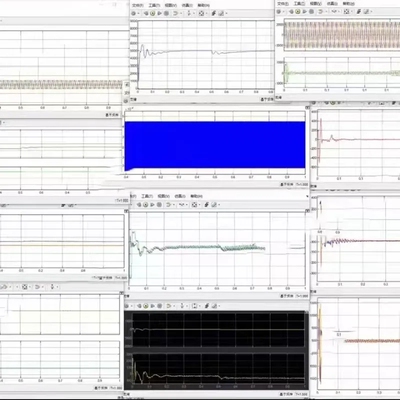Screen dimensions: 400x400
Task: Open 视图 menu in gray-trace scope window
Action: (x=171, y=5)
